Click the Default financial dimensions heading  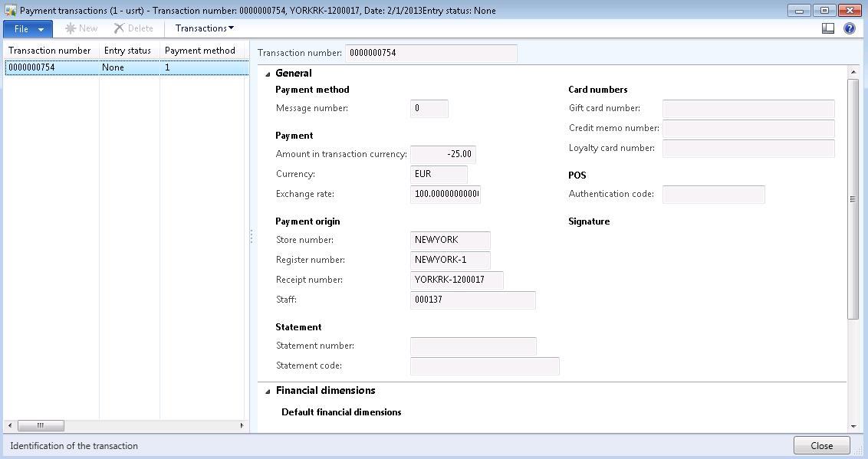(341, 412)
